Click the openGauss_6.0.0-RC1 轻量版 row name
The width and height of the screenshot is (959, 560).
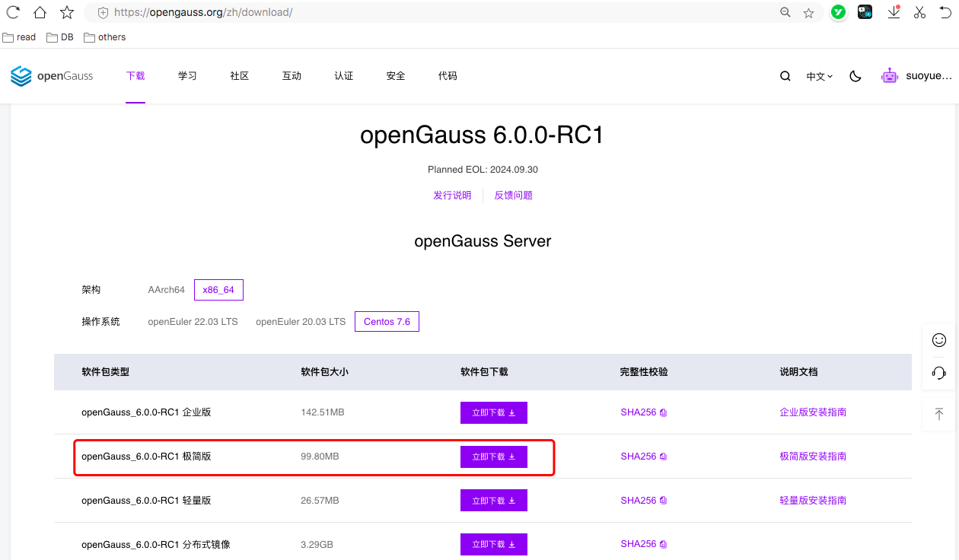click(x=146, y=501)
